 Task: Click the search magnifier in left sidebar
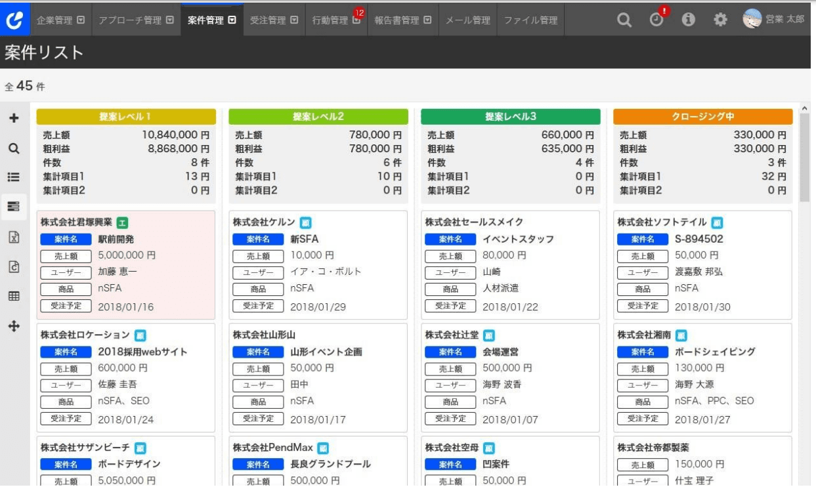[12, 148]
